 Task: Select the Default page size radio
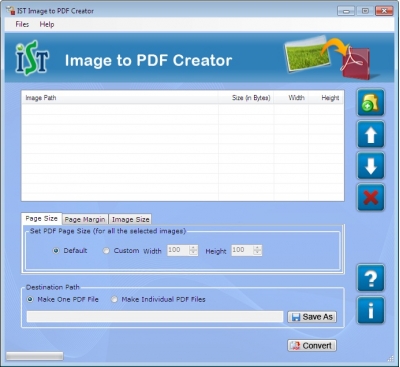(56, 251)
